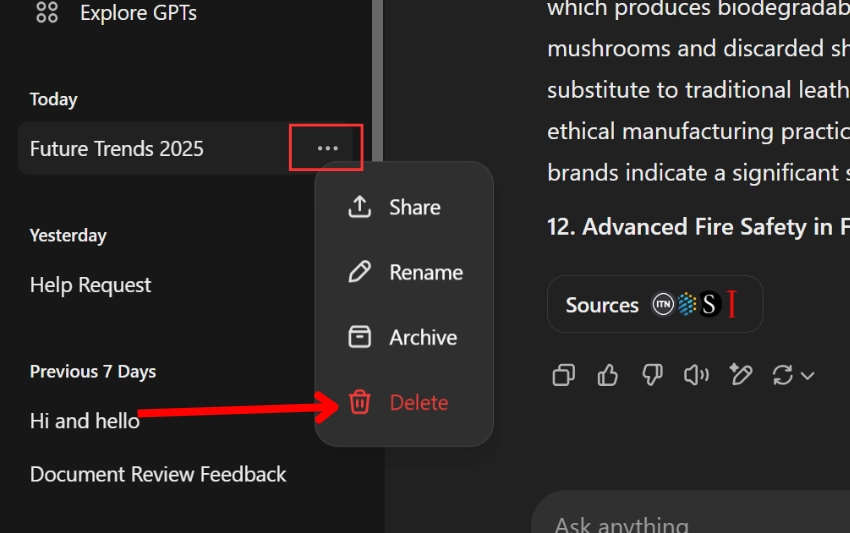Click the sidebar vertical scrollbar
The width and height of the screenshot is (850, 533).
[x=377, y=81]
